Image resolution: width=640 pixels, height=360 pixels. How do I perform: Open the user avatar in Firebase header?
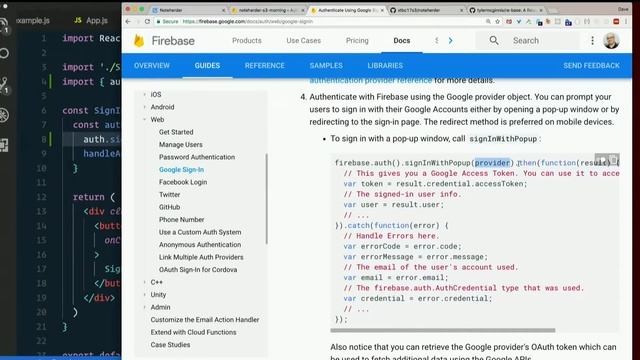pyautogui.click(x=611, y=40)
